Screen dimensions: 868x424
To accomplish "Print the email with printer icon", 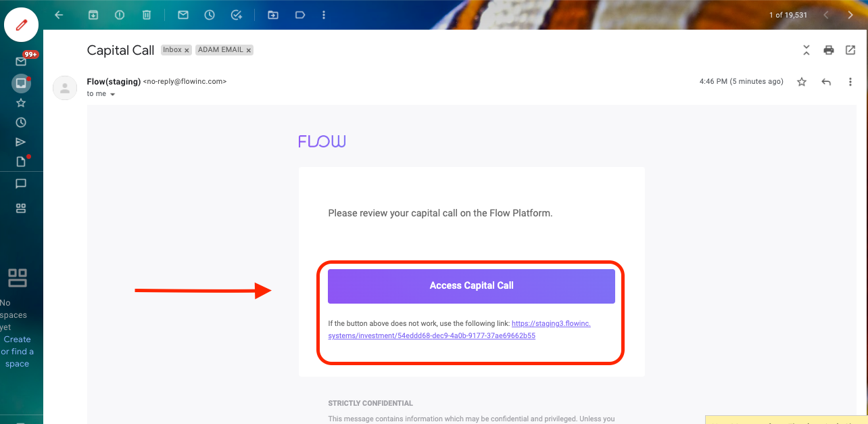I will 828,50.
